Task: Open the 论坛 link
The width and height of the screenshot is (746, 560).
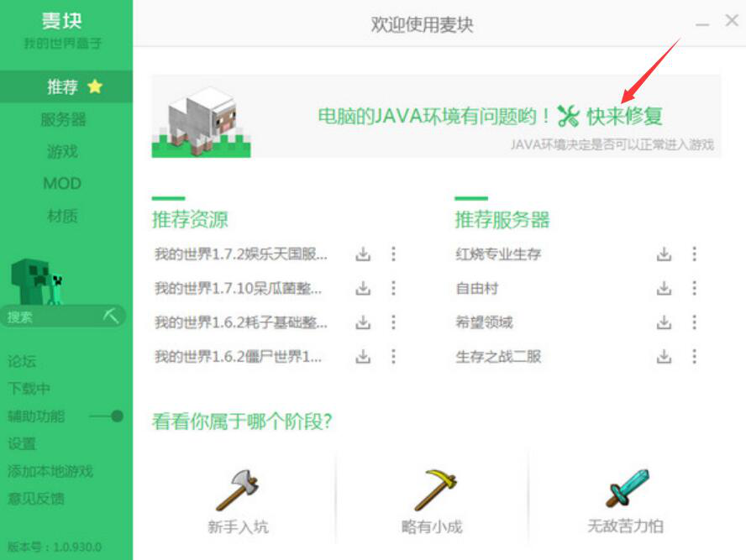Action: pyautogui.click(x=22, y=361)
